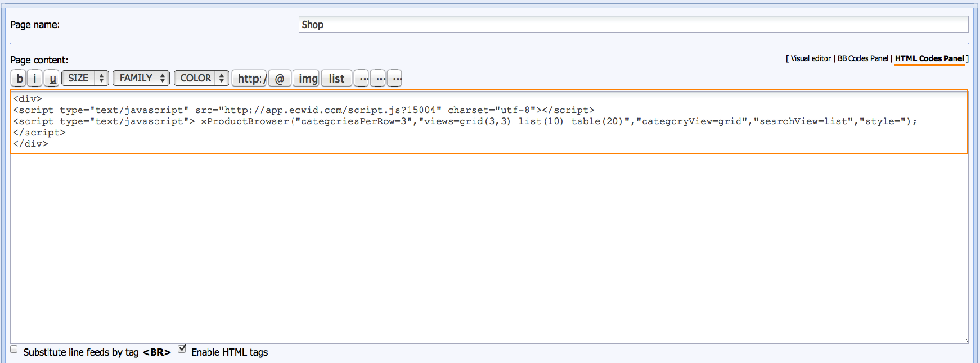Open the SIZE dropdown
Screen dimensions: 980x363
click(x=85, y=78)
